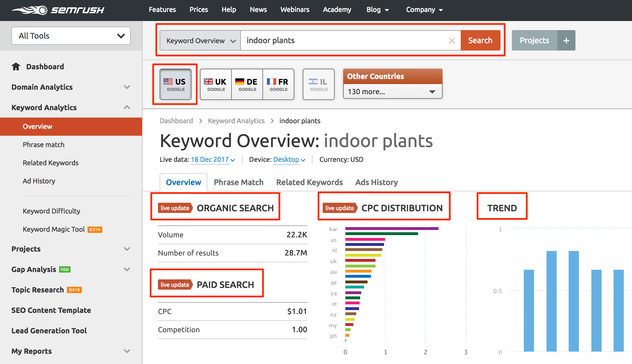Open Lead Generation Tool in the sidebar
This screenshot has width=632, height=364.
tap(49, 331)
